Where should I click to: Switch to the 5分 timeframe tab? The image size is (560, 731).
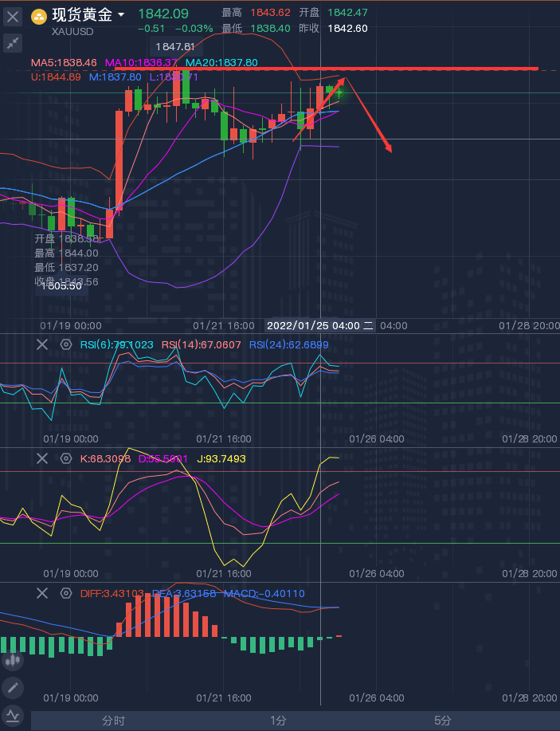click(443, 721)
